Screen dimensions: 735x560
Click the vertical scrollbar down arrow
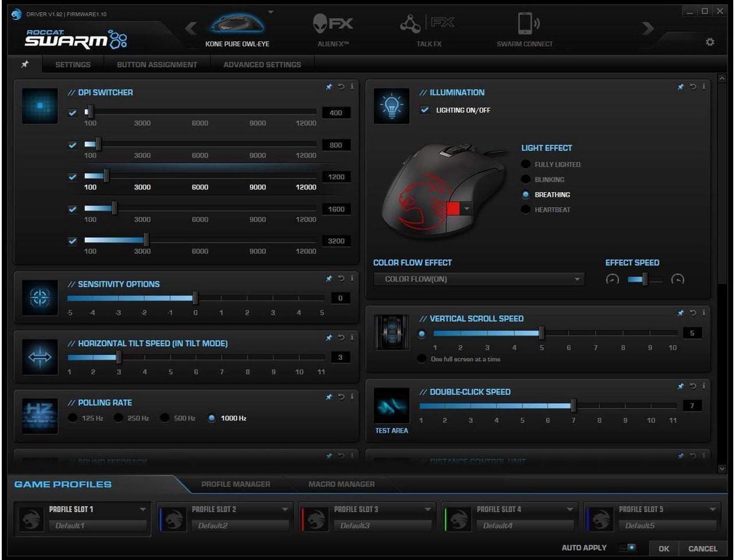point(722,469)
